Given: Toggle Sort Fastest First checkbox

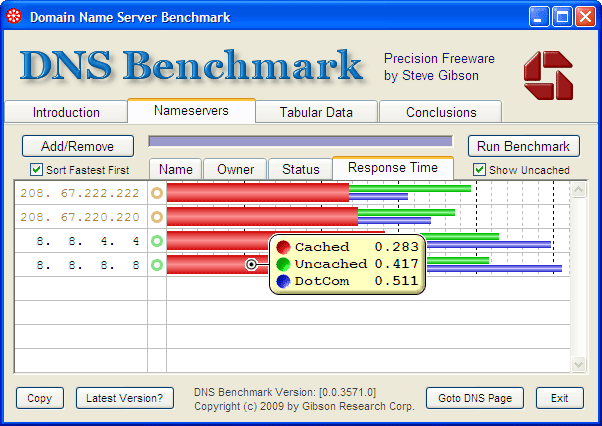Looking at the screenshot, I should 36,170.
